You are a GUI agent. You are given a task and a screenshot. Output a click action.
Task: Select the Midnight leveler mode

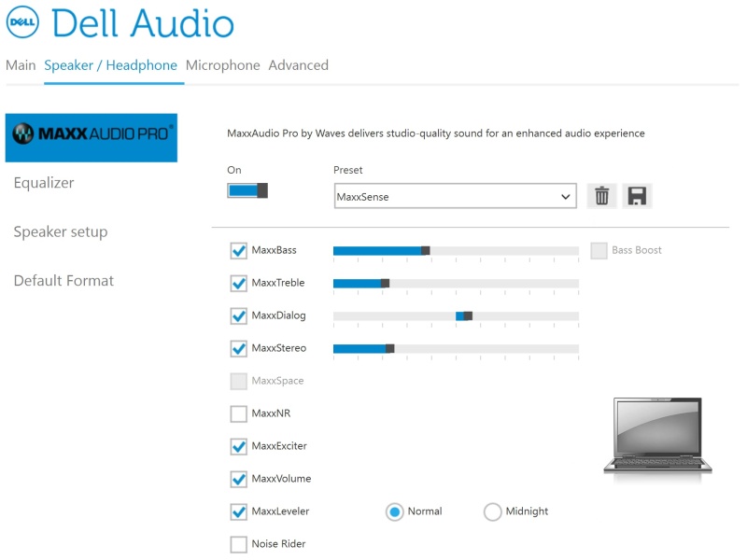(493, 511)
